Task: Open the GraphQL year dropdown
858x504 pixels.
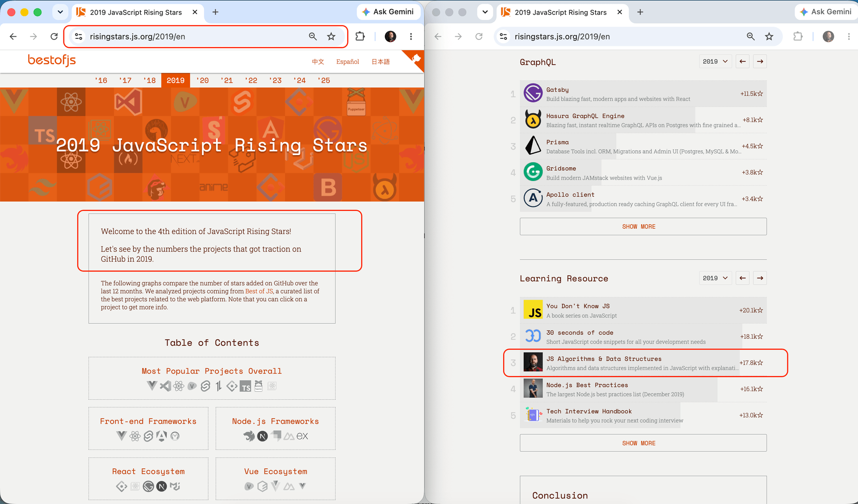Action: 715,62
